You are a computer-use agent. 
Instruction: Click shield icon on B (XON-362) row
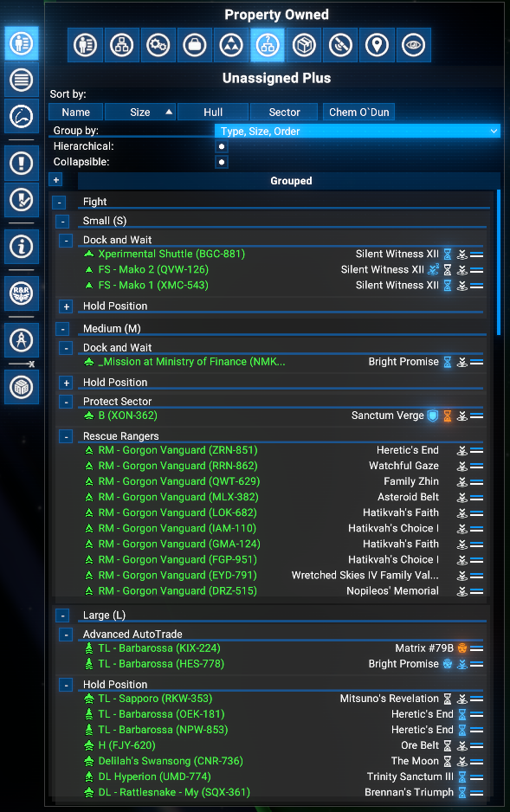433,416
